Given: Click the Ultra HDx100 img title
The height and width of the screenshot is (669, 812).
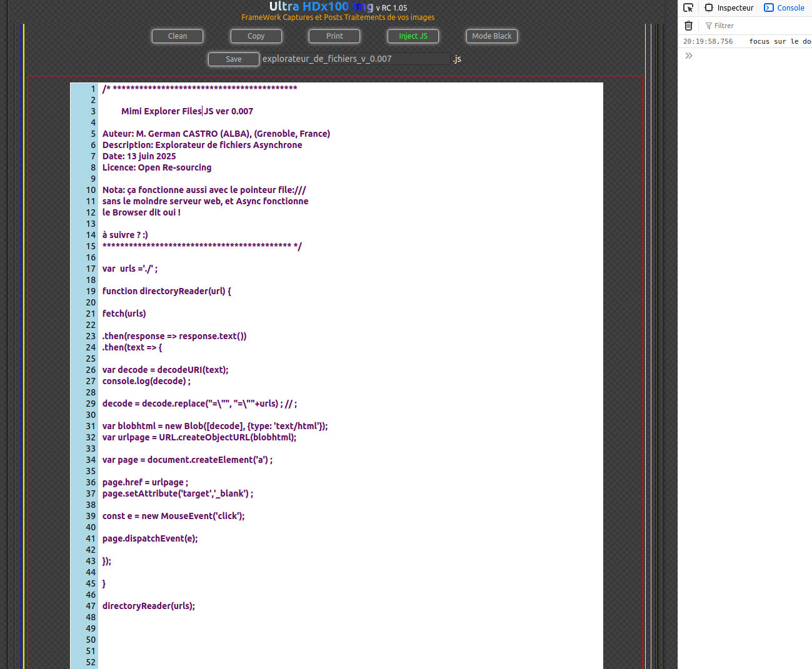Looking at the screenshot, I should (x=321, y=6).
